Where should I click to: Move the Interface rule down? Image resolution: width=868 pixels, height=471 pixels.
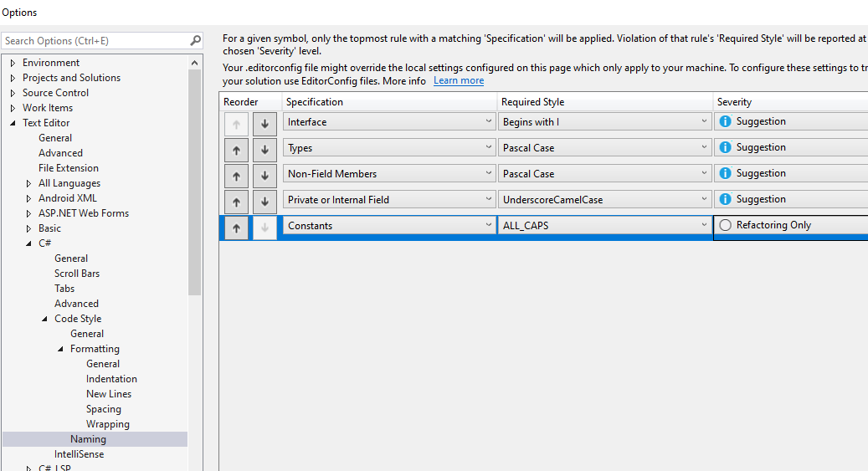pos(265,124)
